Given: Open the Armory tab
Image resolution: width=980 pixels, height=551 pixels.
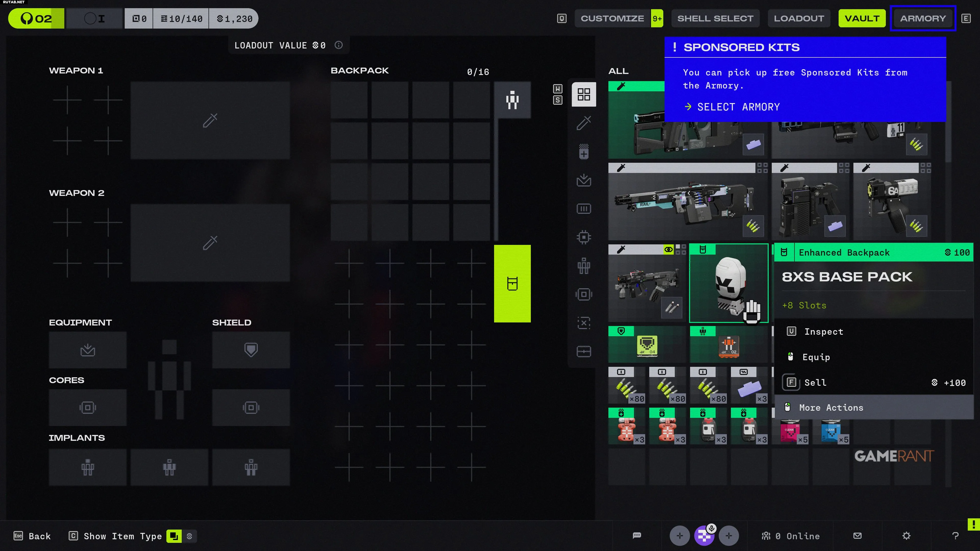Looking at the screenshot, I should [923, 18].
